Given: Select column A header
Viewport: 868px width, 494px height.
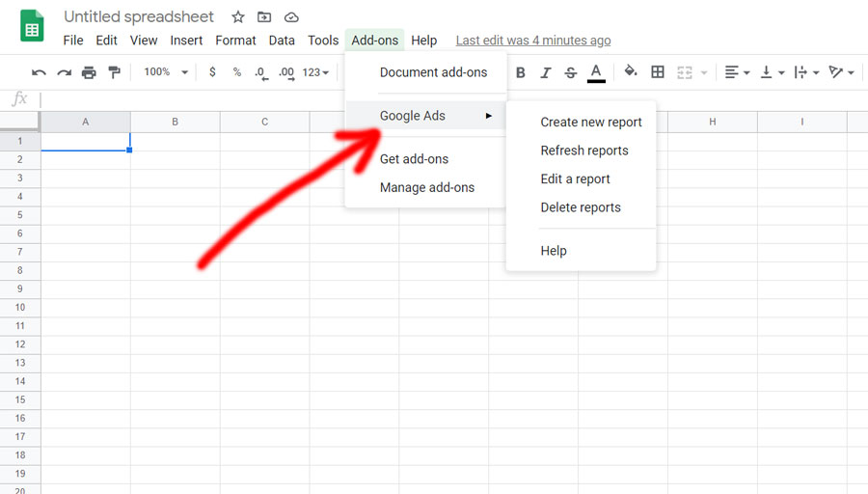Looking at the screenshot, I should 86,122.
